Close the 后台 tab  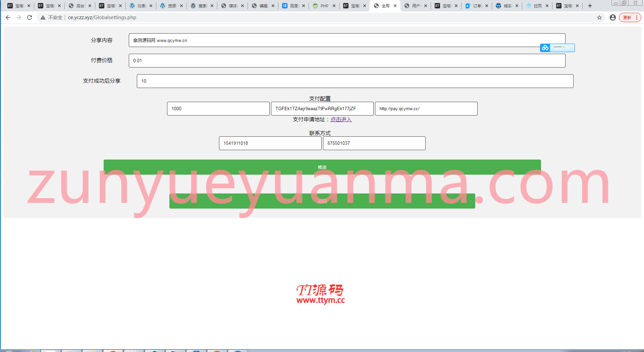tap(90, 6)
